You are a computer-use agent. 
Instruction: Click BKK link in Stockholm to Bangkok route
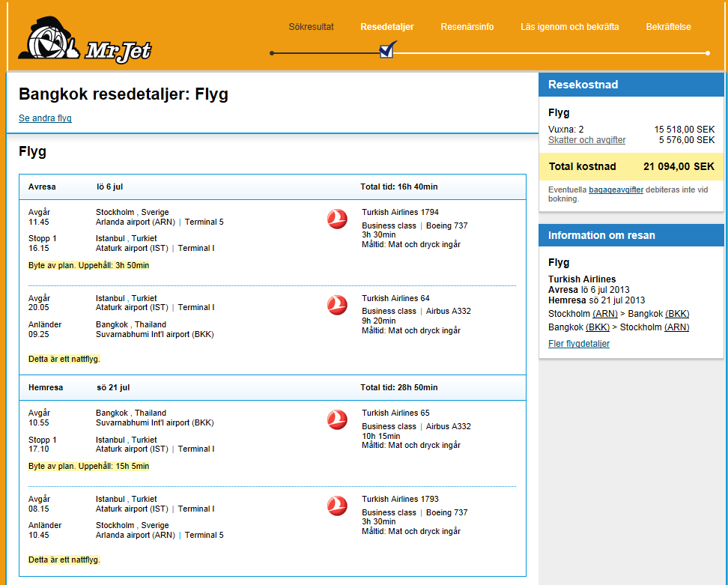(677, 314)
